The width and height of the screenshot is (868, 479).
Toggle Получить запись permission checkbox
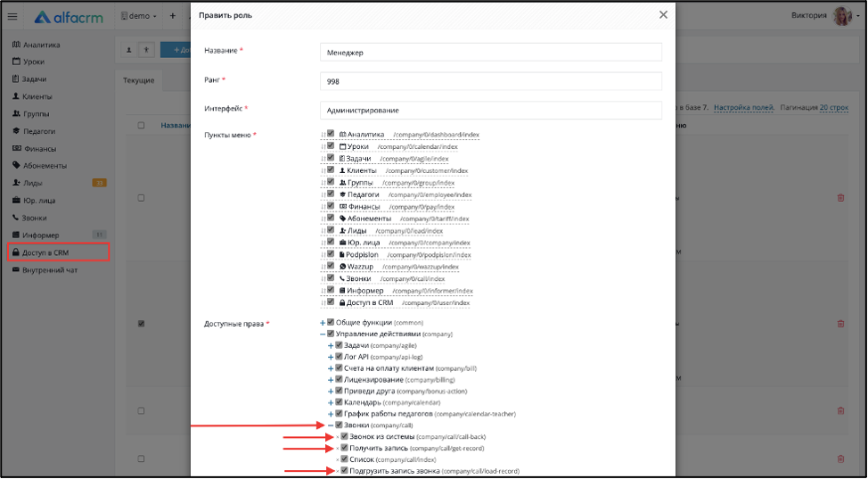[344, 448]
